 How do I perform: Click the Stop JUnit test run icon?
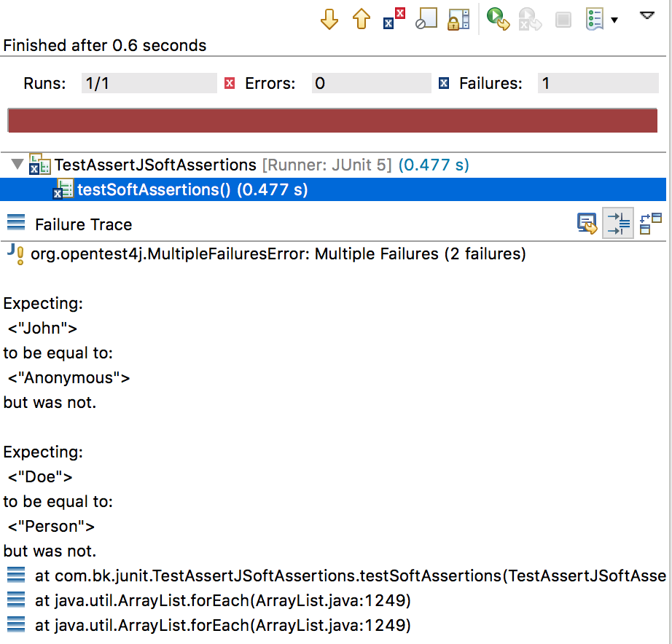562,20
